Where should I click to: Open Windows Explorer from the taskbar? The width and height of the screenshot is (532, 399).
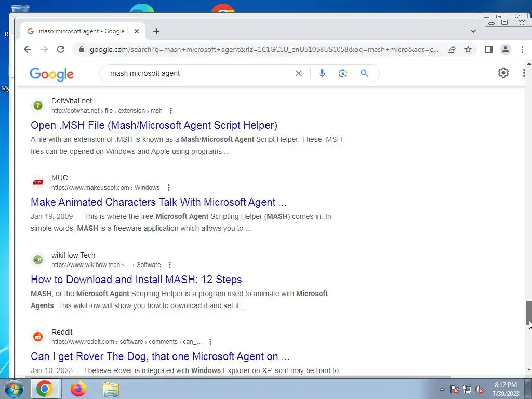(111, 390)
